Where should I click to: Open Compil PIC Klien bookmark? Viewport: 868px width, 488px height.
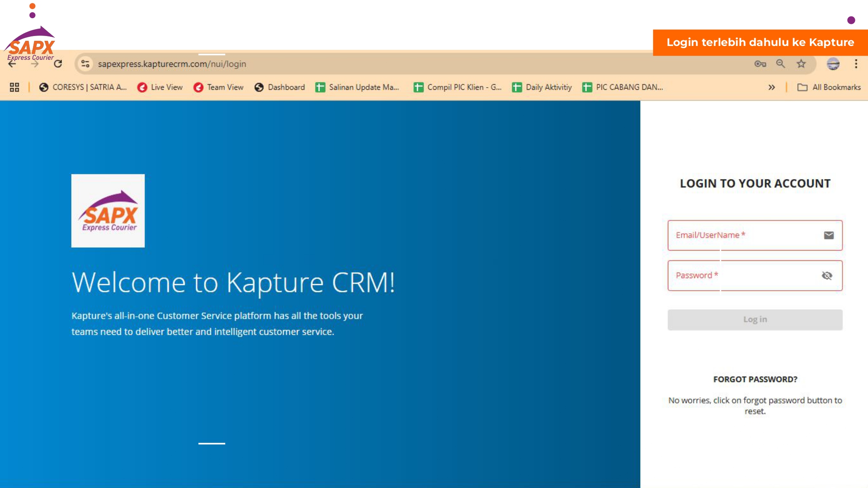[x=457, y=87]
